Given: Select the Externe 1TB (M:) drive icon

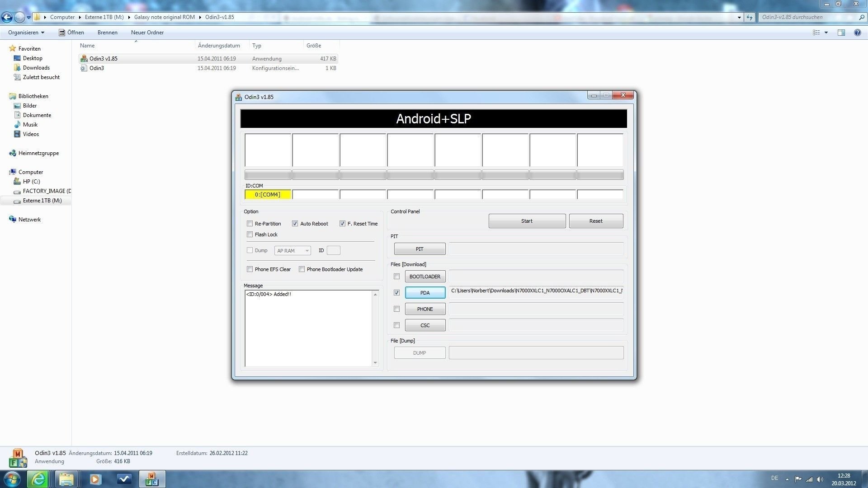Looking at the screenshot, I should tap(17, 201).
